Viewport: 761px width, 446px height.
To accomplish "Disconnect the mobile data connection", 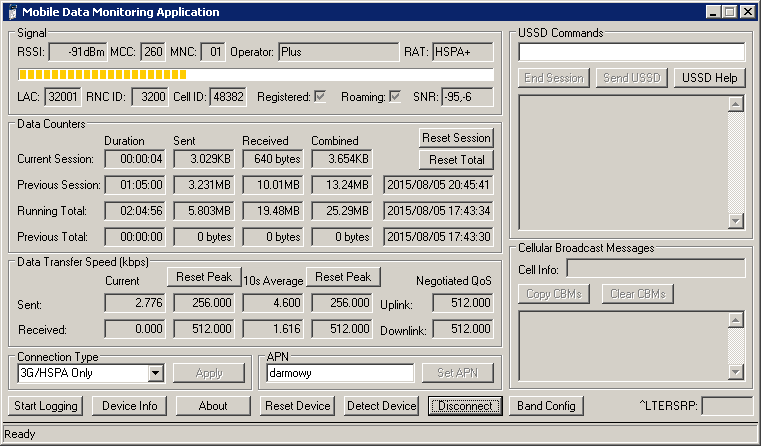I will coord(465,406).
